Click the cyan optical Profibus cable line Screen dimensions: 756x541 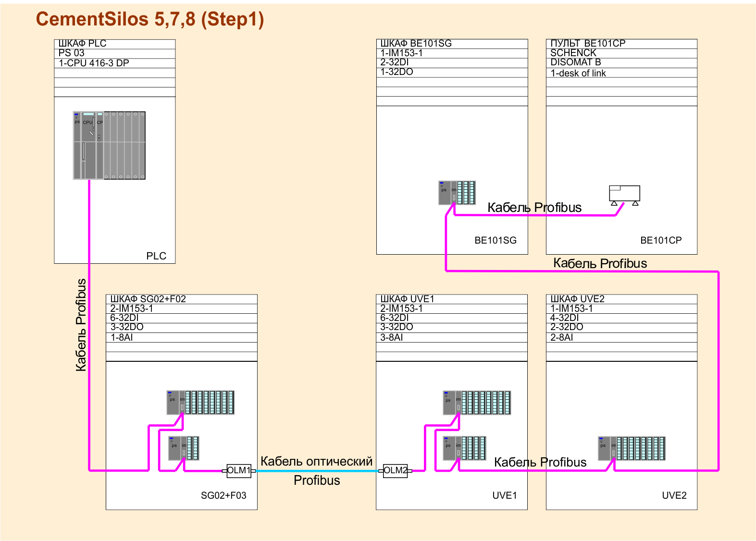[x=317, y=471]
